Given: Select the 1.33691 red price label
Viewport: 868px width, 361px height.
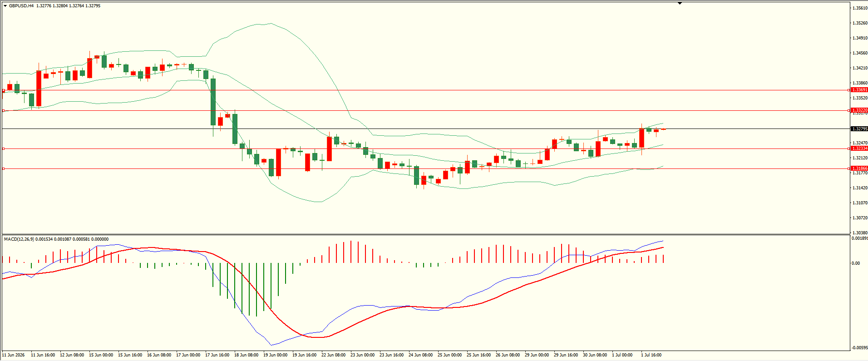Looking at the screenshot, I should click(x=859, y=90).
